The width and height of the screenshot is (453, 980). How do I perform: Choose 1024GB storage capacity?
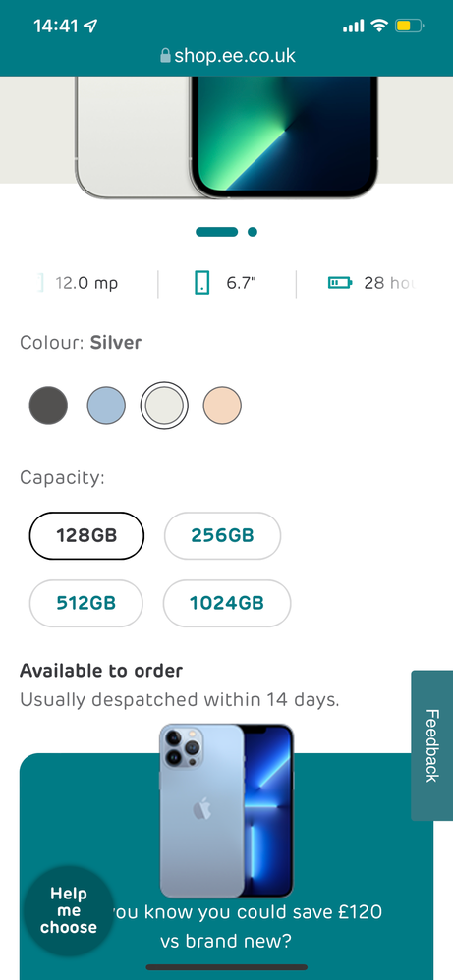click(226, 603)
